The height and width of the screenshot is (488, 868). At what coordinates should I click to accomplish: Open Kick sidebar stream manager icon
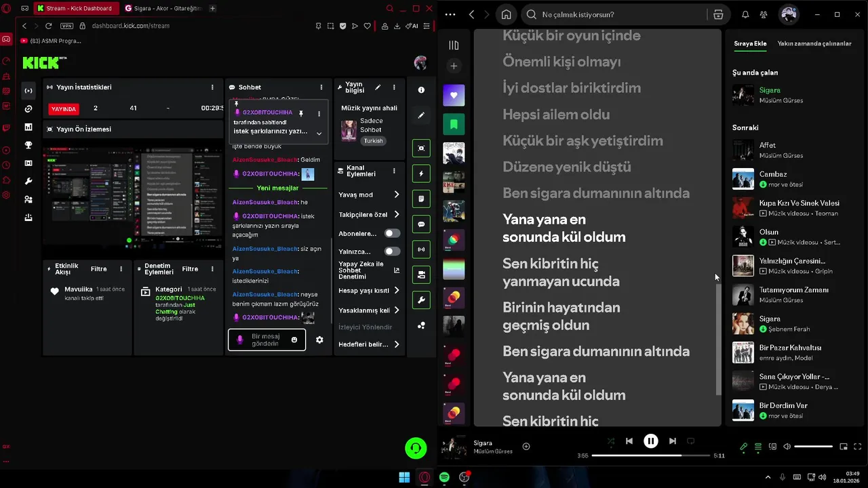point(28,91)
